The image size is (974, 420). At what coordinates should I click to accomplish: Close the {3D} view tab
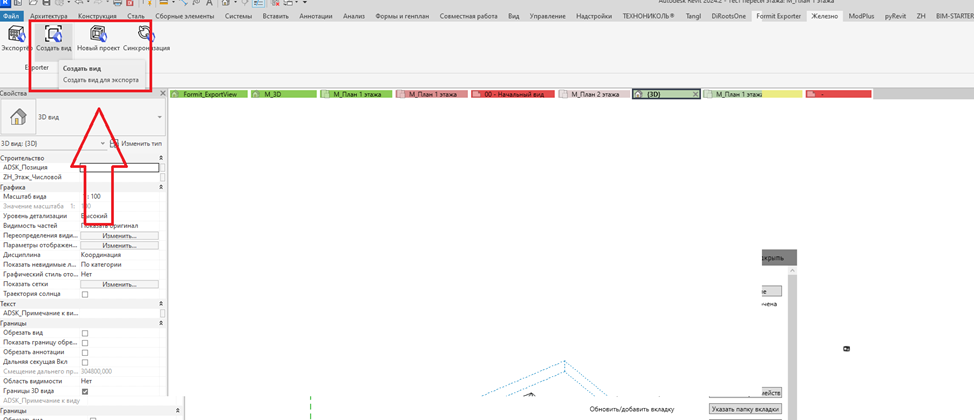(695, 94)
